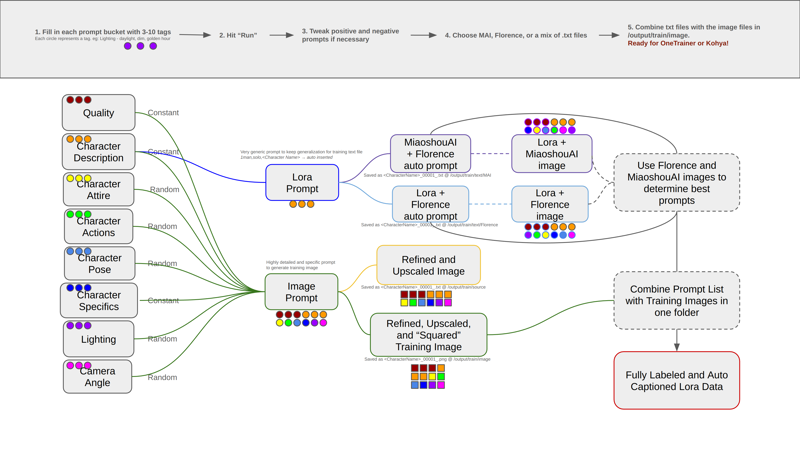Click the dashed 'determine best prompts' box

(x=677, y=183)
